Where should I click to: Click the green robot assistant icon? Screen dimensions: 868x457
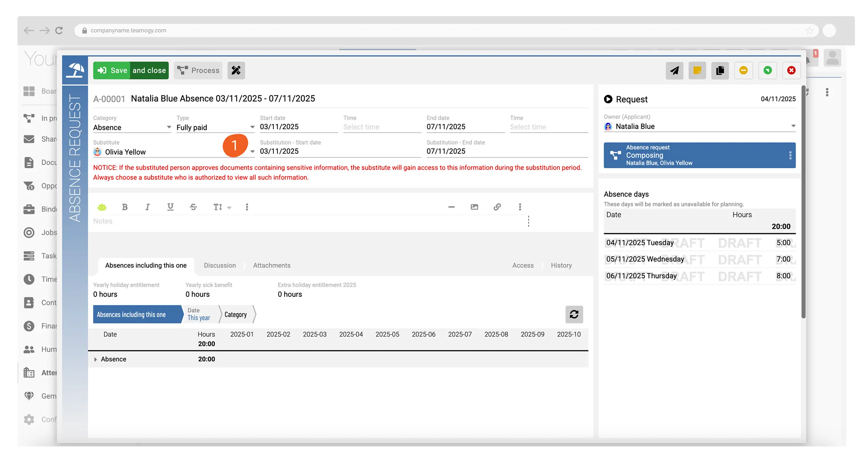102,207
